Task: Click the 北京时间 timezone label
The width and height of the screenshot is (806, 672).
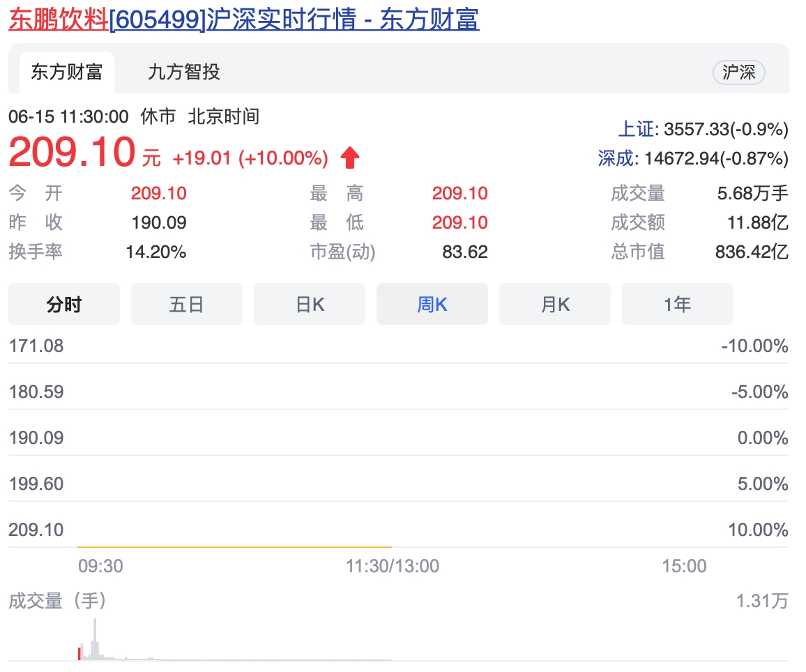Action: pos(224,116)
